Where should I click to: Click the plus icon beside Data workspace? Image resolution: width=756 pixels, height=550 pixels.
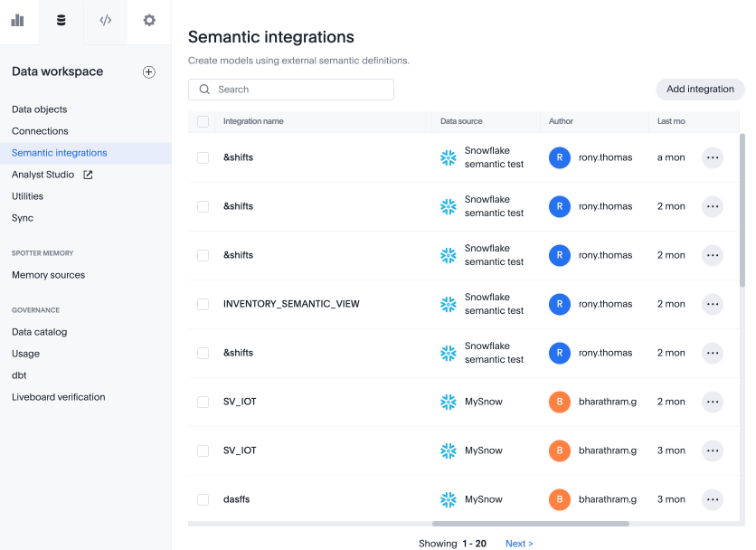coord(149,71)
